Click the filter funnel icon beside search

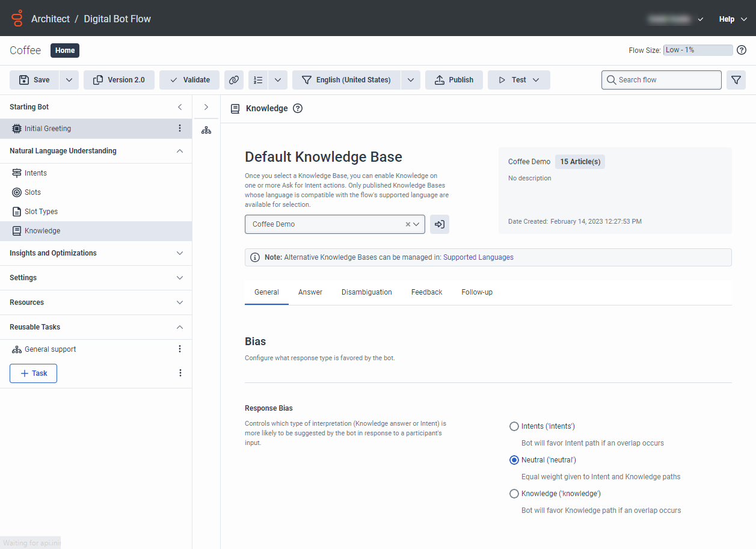point(736,80)
